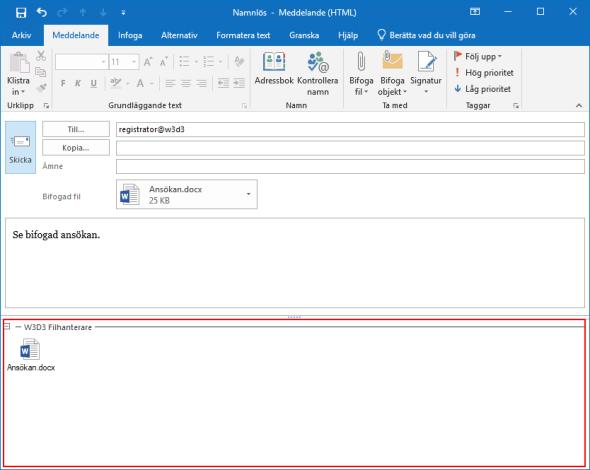The width and height of the screenshot is (590, 470).
Task: Click the Cut scissors icon
Action: coord(41,56)
